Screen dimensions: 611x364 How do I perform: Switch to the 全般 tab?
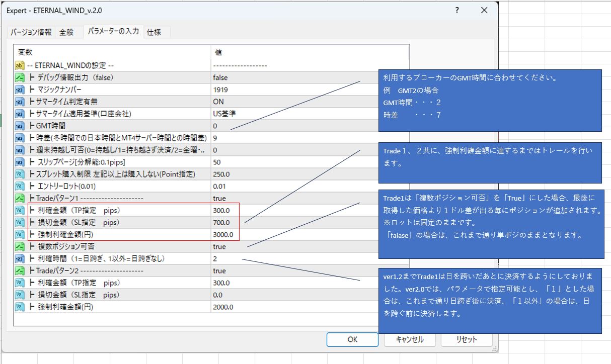click(66, 32)
